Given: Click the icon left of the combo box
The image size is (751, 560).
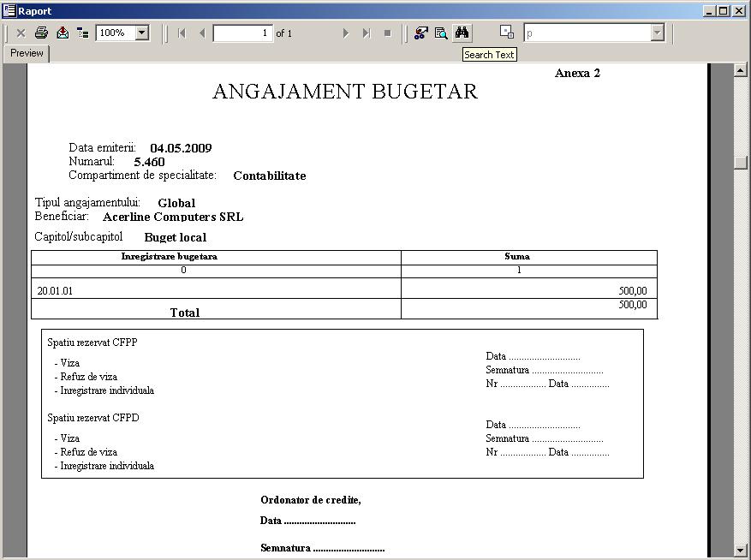Looking at the screenshot, I should [507, 33].
